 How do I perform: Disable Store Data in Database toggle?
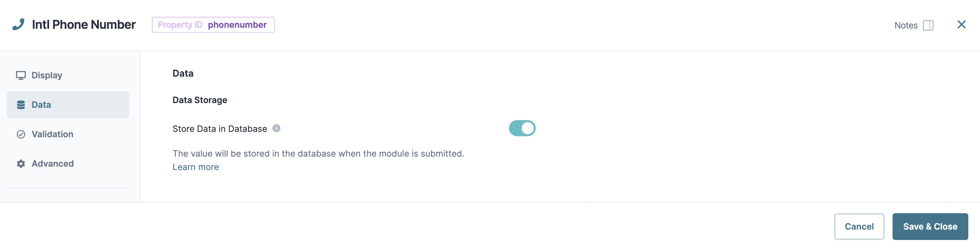click(x=522, y=128)
